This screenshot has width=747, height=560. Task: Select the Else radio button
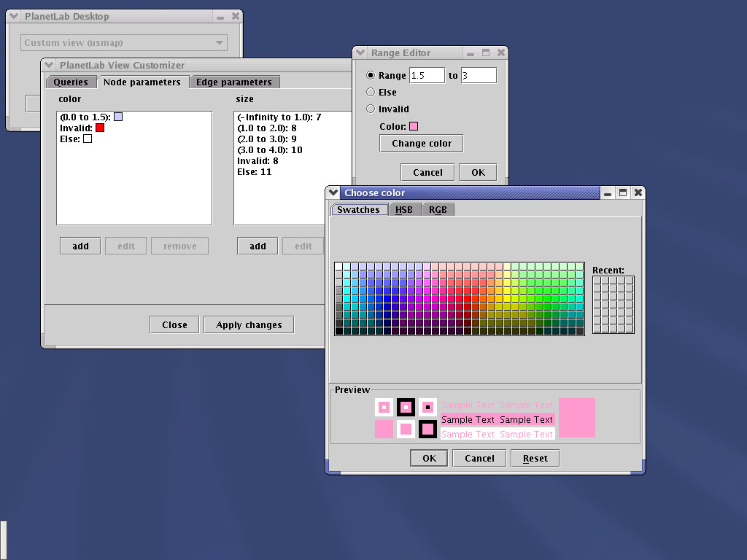[x=371, y=92]
